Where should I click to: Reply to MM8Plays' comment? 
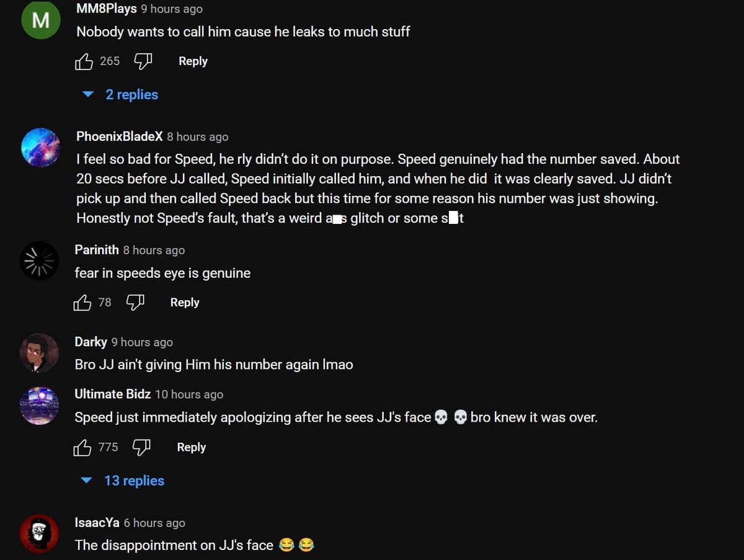coord(192,61)
